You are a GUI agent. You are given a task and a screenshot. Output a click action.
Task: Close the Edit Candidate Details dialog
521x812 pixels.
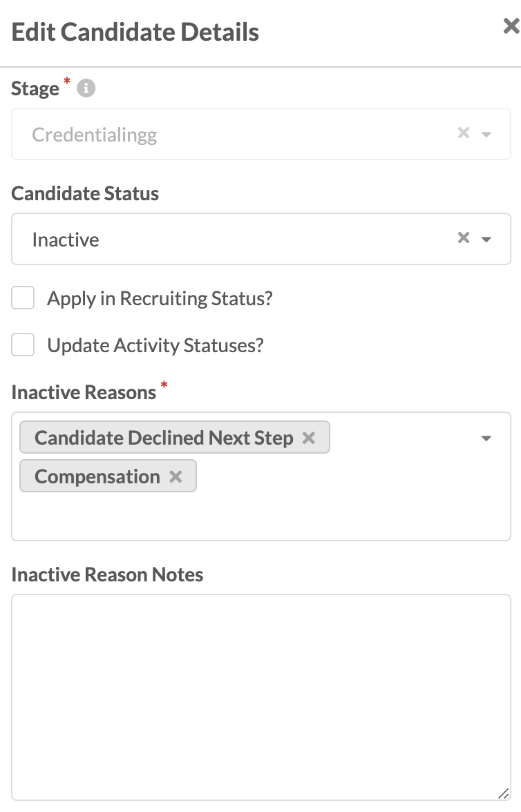511,26
